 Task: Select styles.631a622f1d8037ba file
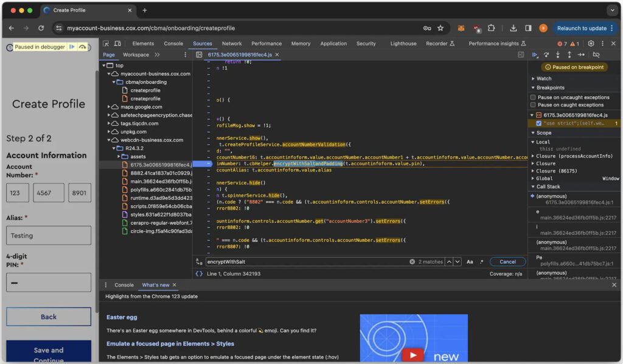click(x=161, y=215)
